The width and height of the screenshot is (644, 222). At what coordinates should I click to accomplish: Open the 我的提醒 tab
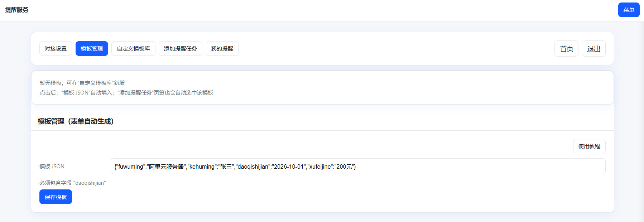click(222, 49)
